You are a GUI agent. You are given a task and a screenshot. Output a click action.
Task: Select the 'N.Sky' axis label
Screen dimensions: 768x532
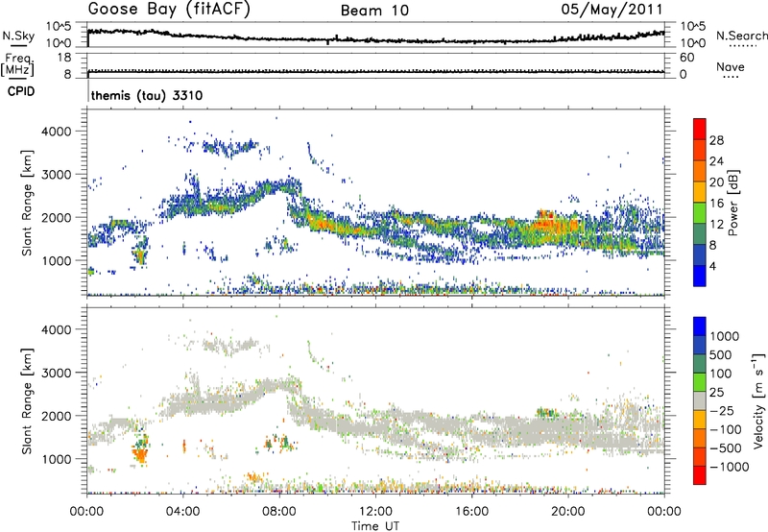pos(18,36)
